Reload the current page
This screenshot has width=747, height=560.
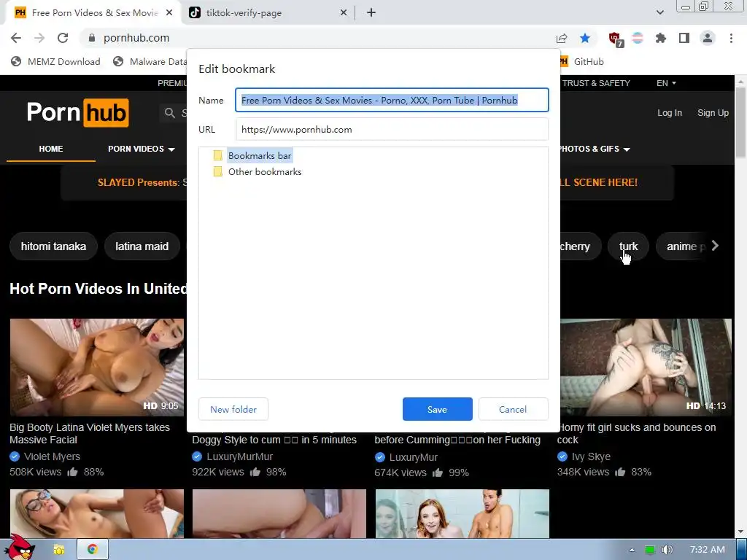click(x=63, y=38)
